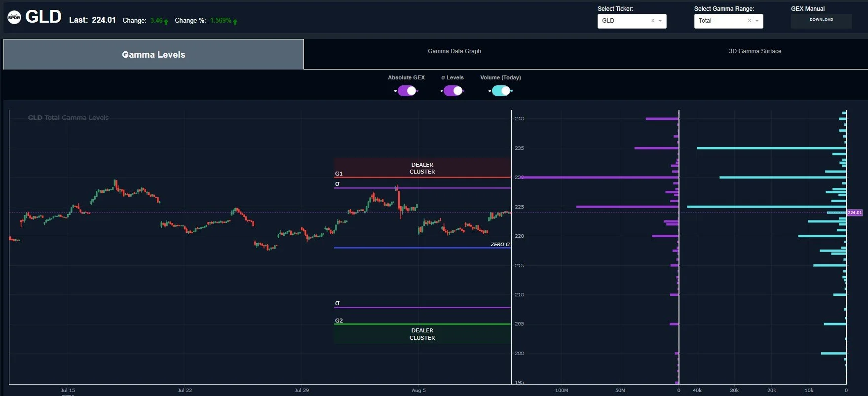Click the Aug 5 date axis label
The image size is (868, 396).
[418, 390]
